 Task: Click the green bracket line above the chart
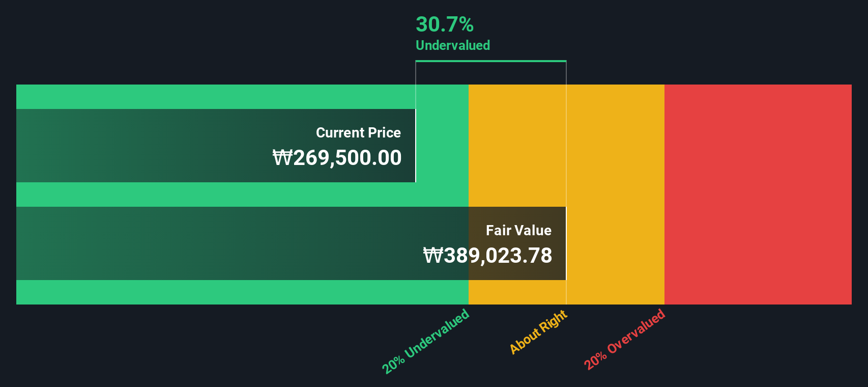[x=491, y=61]
